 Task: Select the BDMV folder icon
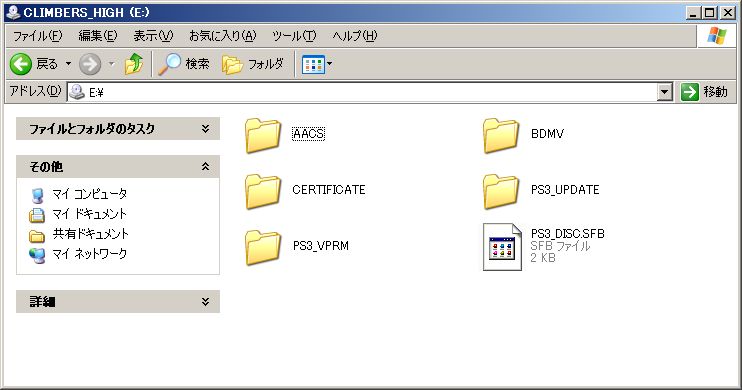point(501,135)
